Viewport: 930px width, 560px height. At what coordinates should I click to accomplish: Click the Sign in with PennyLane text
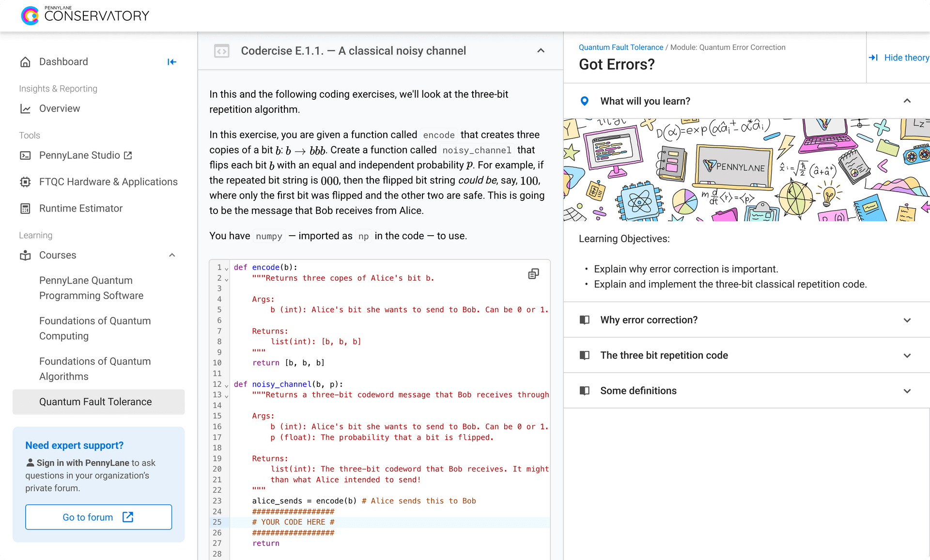(83, 463)
